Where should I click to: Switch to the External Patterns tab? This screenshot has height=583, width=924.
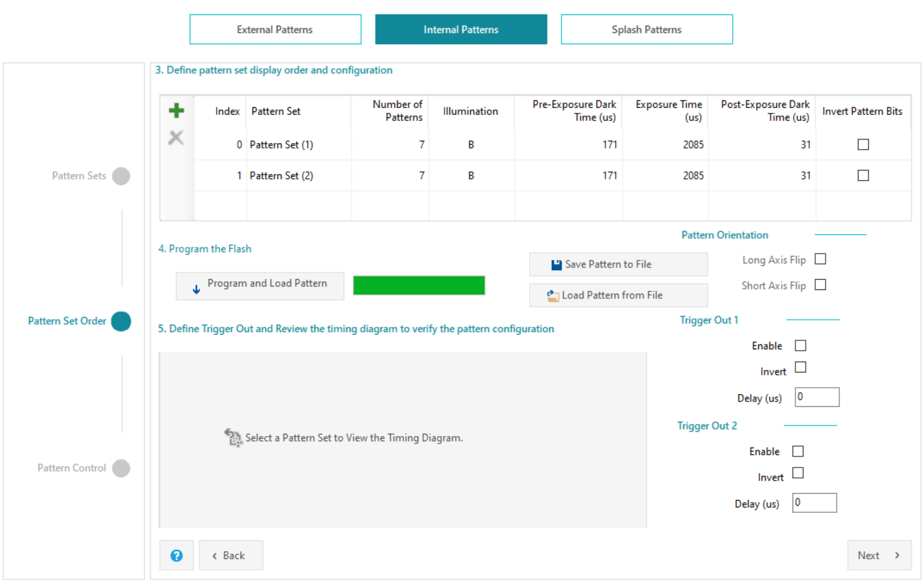[x=275, y=30]
